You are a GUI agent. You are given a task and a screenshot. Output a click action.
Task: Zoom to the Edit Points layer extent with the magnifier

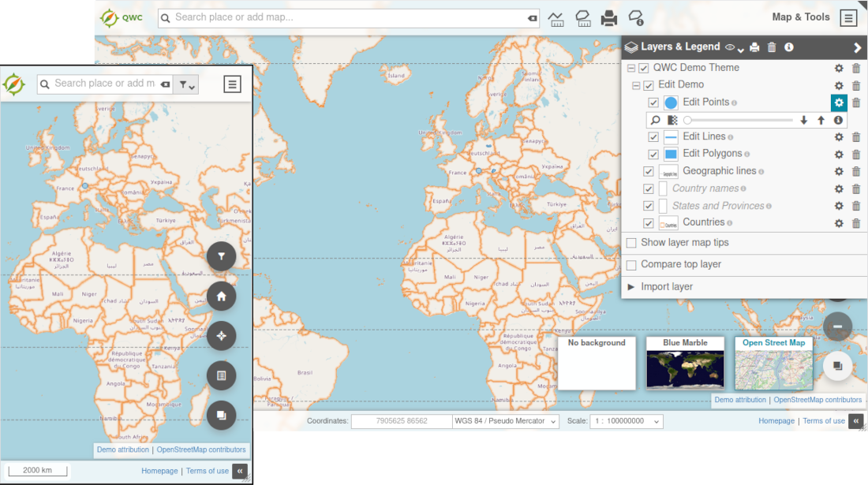656,120
